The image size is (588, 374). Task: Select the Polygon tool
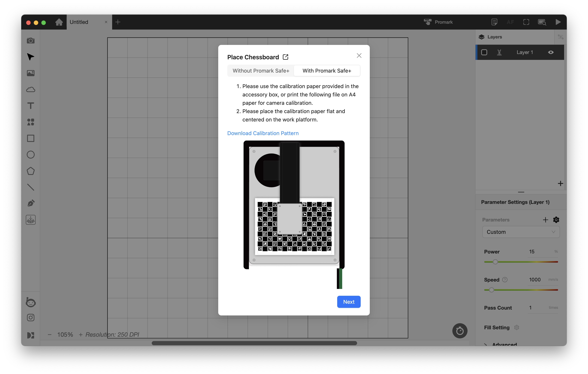pyautogui.click(x=30, y=171)
